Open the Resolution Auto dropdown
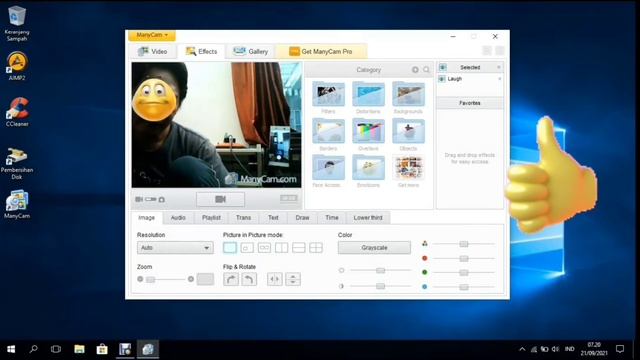The image size is (640, 360). [x=175, y=248]
